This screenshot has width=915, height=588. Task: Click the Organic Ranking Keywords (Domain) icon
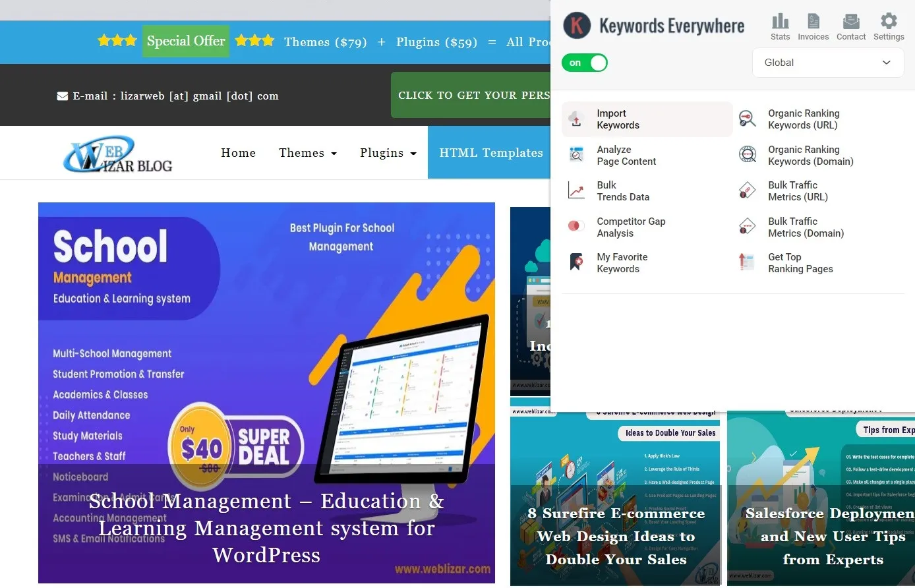[x=748, y=155]
